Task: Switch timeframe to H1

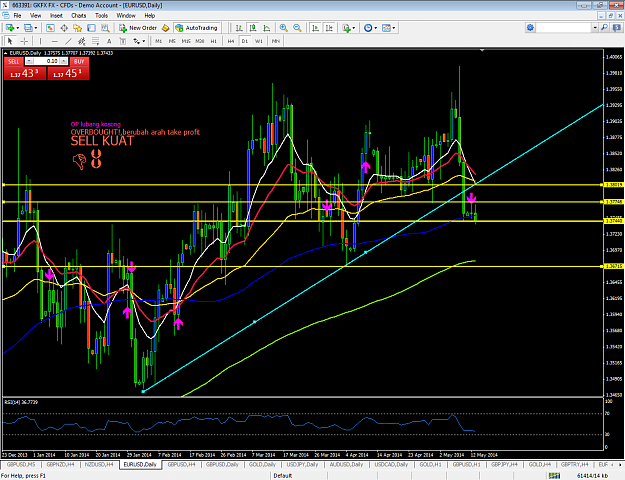Action: pos(213,41)
